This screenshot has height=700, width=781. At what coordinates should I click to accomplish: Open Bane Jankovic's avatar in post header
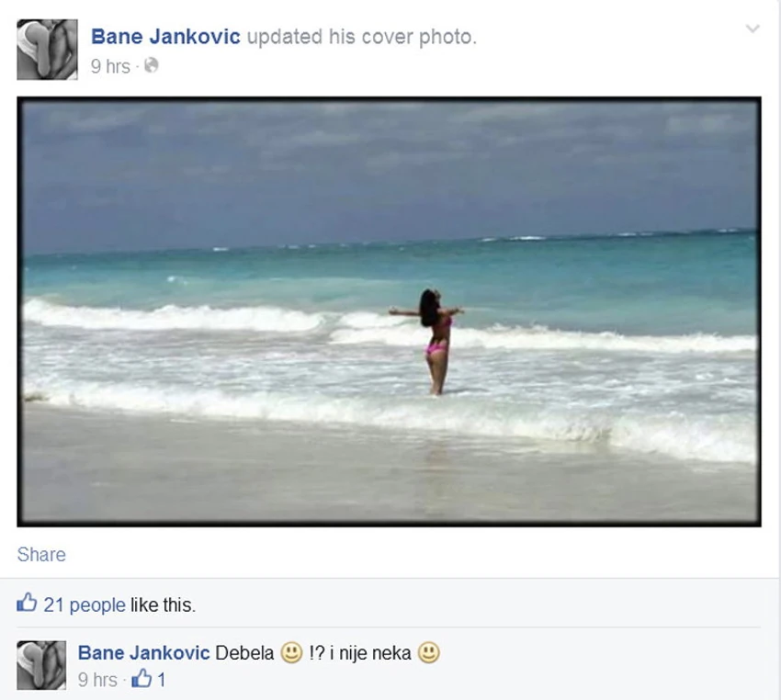click(x=47, y=50)
